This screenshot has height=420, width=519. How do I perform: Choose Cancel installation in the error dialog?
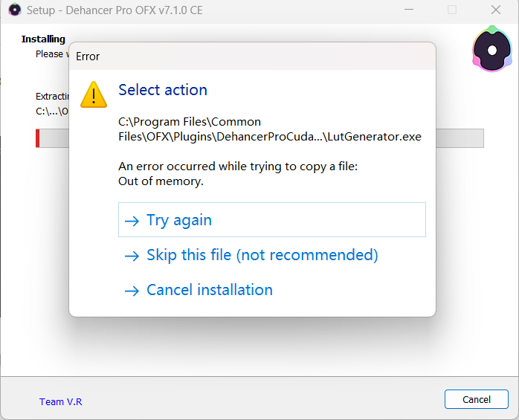click(x=210, y=290)
